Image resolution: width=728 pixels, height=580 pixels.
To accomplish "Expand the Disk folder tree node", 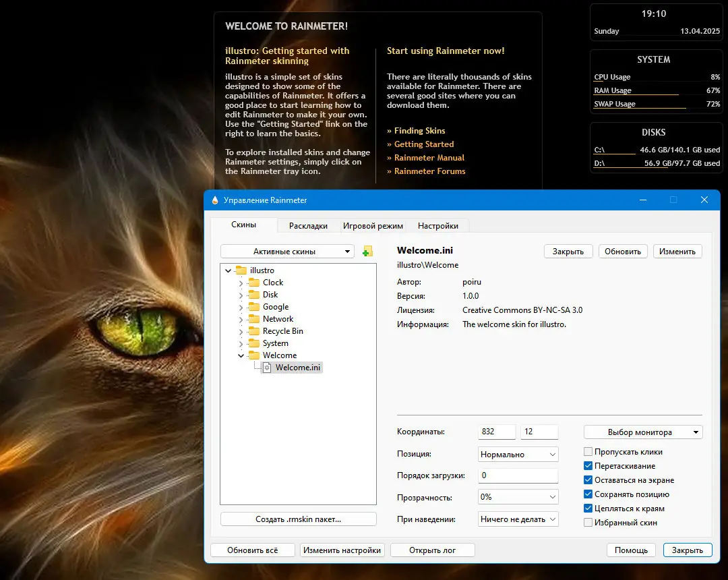I will point(241,295).
